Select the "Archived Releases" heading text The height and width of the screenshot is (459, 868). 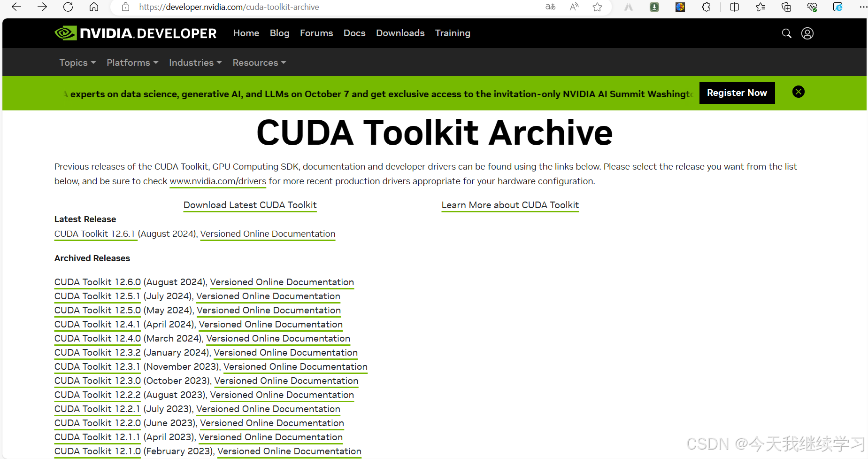[92, 258]
